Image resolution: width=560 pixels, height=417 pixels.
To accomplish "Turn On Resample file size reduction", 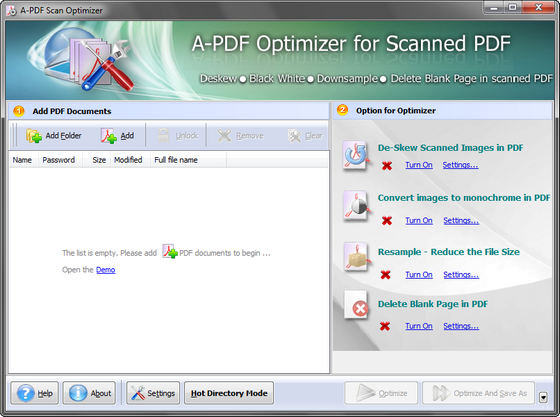I will 419,275.
